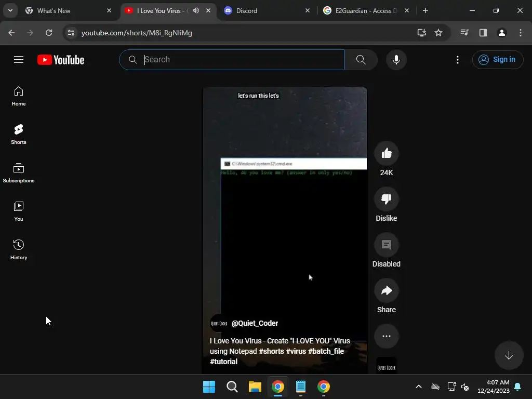Open Chrome three-dot menu
Viewport: 532px width, 399px height.
[521, 33]
